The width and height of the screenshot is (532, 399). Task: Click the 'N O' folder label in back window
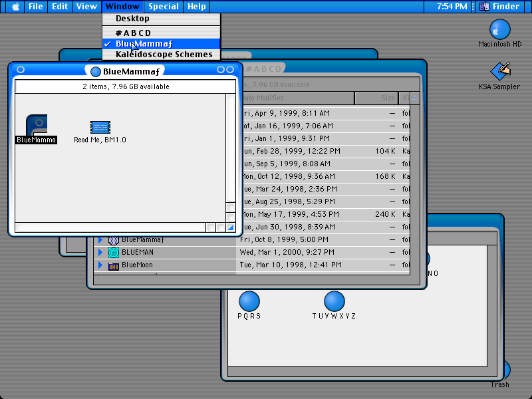point(433,273)
